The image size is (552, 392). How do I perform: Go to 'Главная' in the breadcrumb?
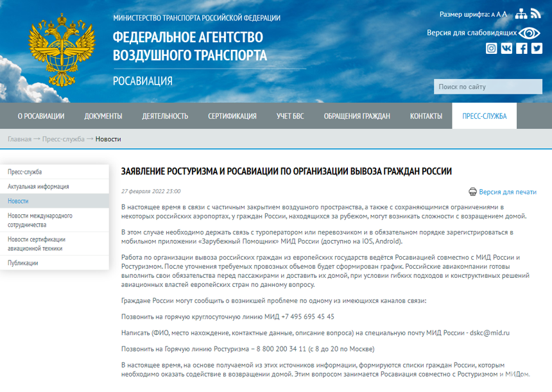[x=20, y=139]
